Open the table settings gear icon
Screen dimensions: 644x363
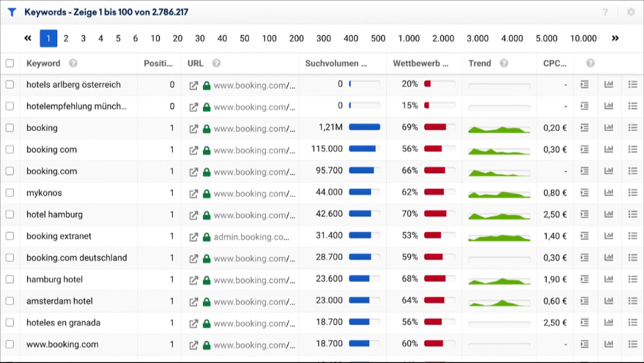pos(631,12)
